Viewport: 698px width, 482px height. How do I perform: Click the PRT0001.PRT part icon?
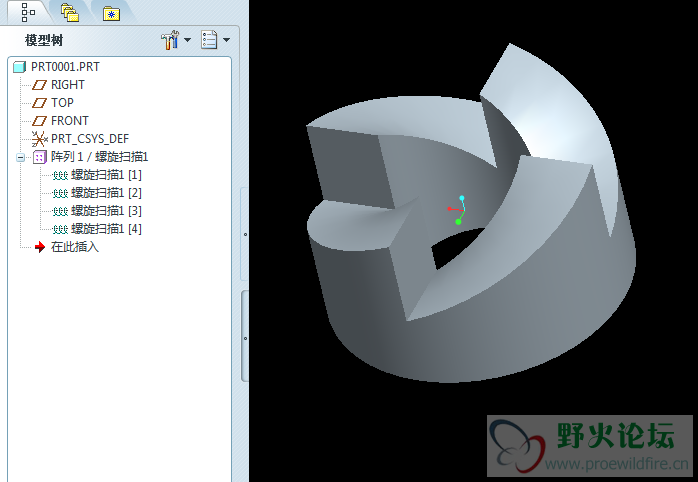point(20,67)
